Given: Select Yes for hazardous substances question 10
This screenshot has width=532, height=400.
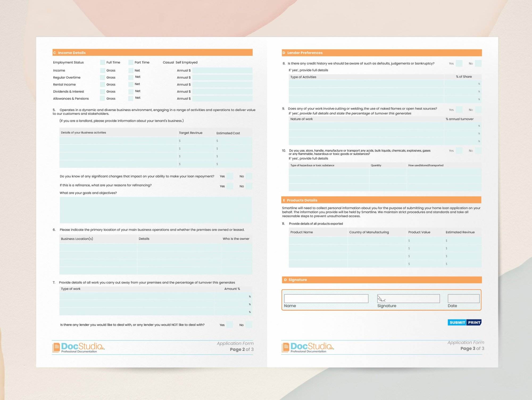Looking at the screenshot, I should tap(459, 151).
